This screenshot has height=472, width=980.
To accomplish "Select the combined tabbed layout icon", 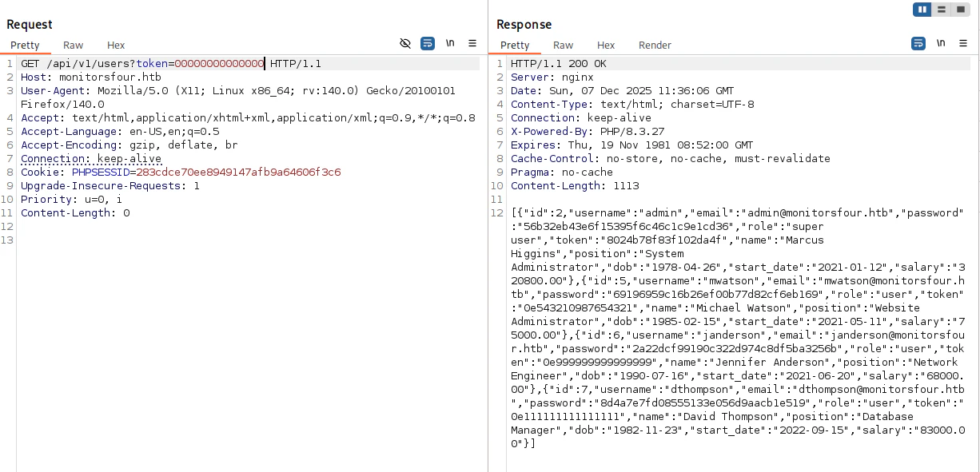I will 960,10.
